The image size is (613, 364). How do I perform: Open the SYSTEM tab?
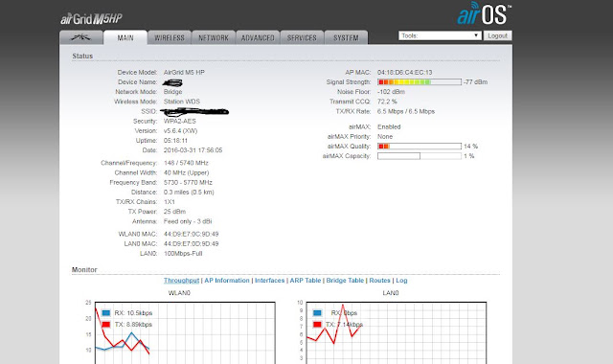[346, 37]
